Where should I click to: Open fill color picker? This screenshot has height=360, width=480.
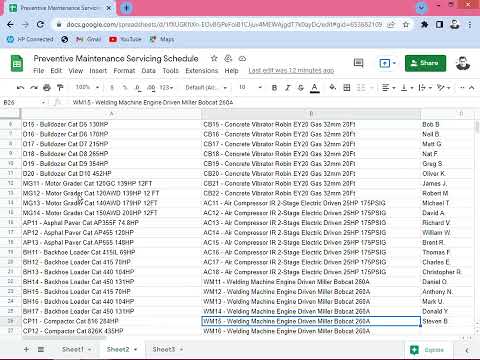click(x=332, y=88)
